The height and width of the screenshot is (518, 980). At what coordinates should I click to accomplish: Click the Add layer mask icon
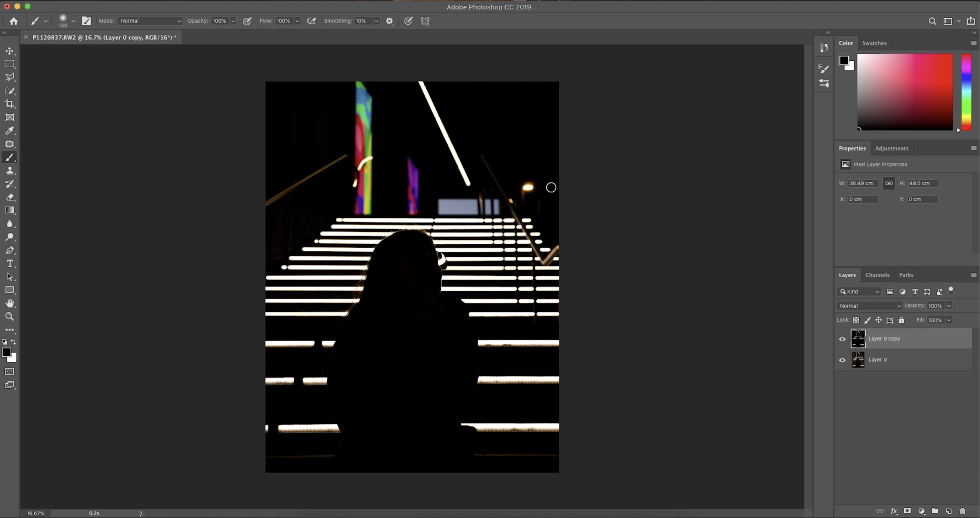(907, 511)
